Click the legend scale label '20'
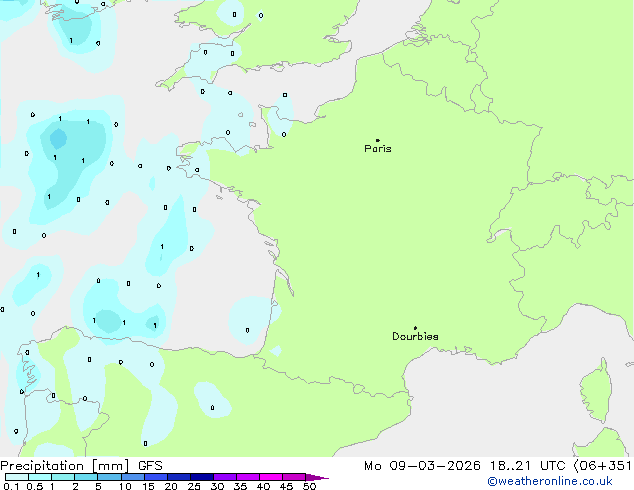Screen dimensions: 634x490 tap(171, 486)
